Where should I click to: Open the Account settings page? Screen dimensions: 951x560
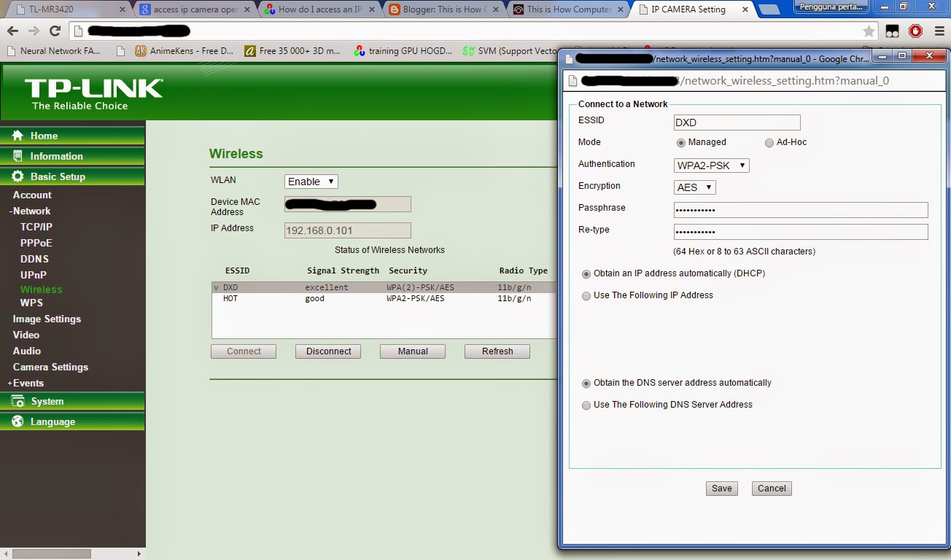[32, 195]
